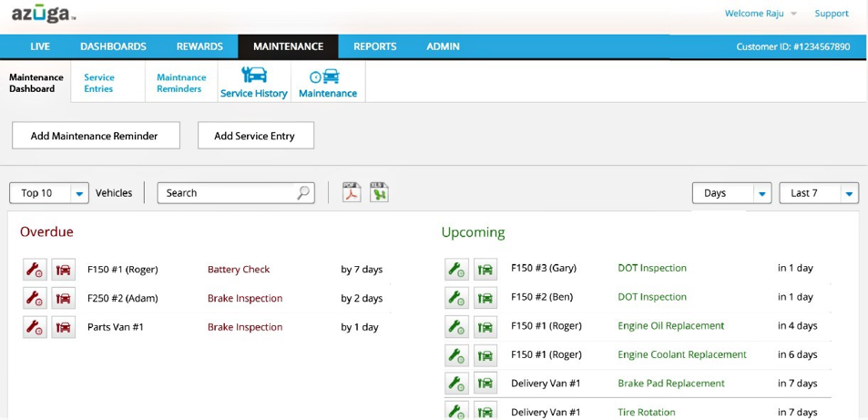The width and height of the screenshot is (868, 420).
Task: Open the Last 7 range dropdown
Action: point(849,193)
